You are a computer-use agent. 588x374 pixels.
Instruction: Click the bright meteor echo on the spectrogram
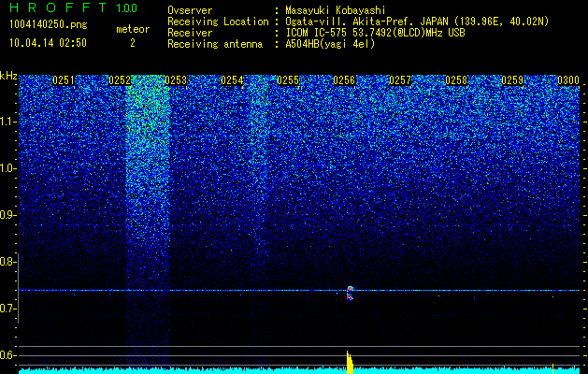click(x=350, y=294)
